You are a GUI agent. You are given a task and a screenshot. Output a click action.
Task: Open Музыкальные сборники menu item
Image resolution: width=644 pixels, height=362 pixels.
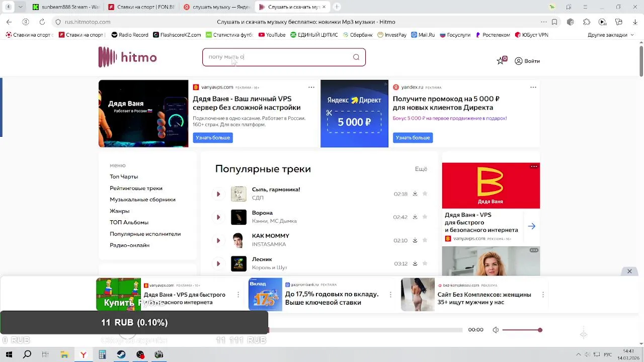point(142,200)
